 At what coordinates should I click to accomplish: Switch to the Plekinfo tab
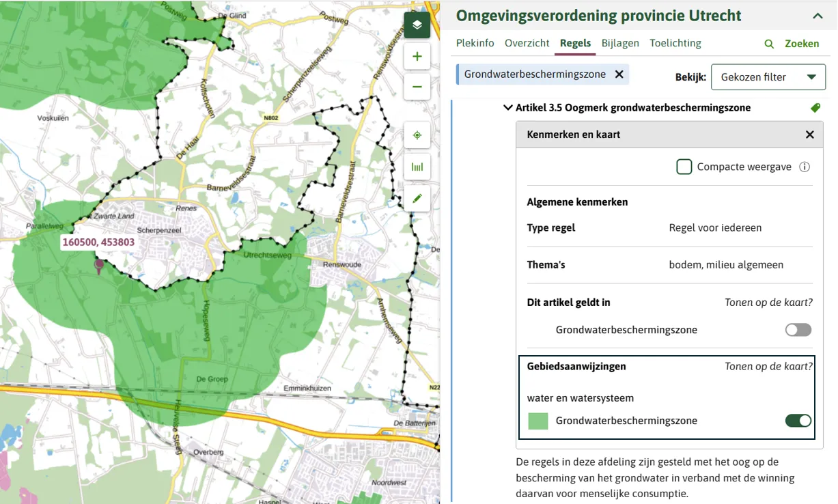pos(475,43)
